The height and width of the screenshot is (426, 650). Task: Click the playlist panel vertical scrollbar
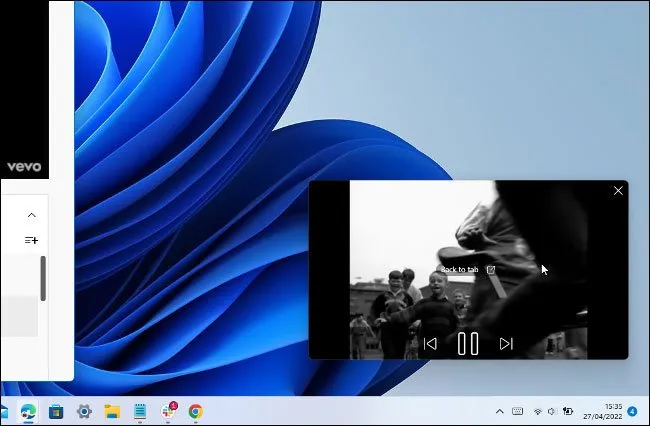tap(43, 278)
